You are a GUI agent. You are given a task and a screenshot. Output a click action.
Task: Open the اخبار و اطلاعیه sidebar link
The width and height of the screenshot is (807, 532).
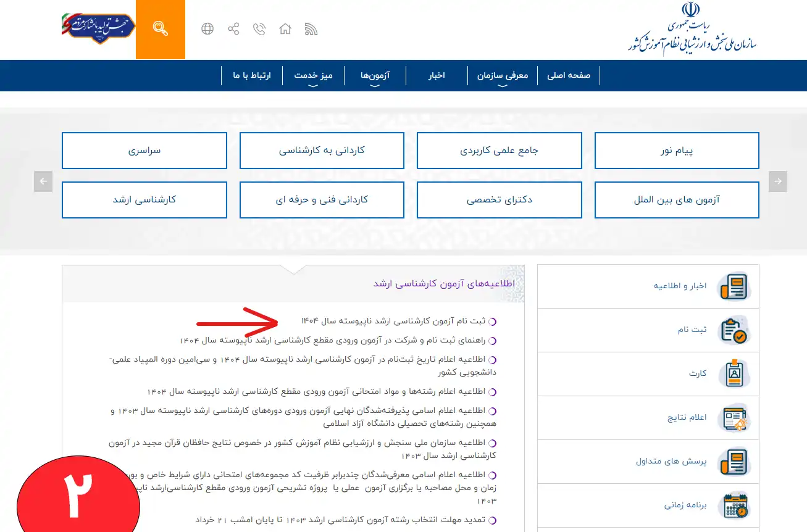click(680, 286)
